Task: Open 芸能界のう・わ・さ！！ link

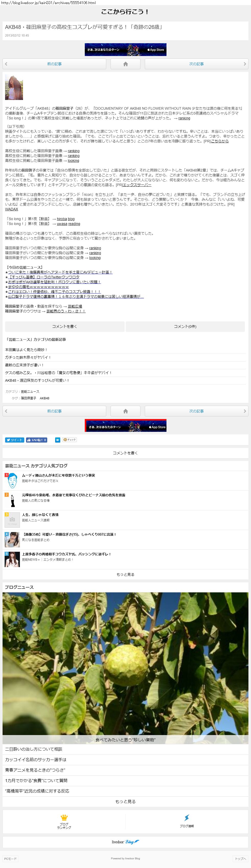Action: tap(66, 311)
